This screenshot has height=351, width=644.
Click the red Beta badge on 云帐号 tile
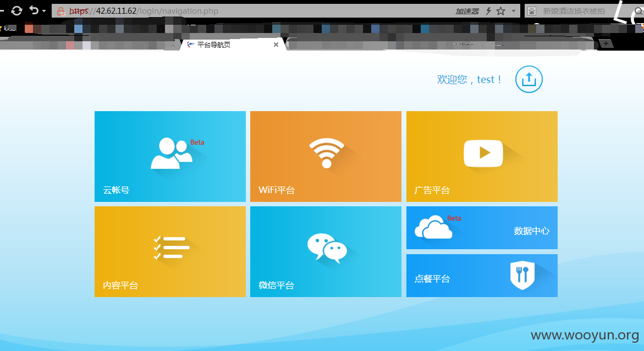197,142
